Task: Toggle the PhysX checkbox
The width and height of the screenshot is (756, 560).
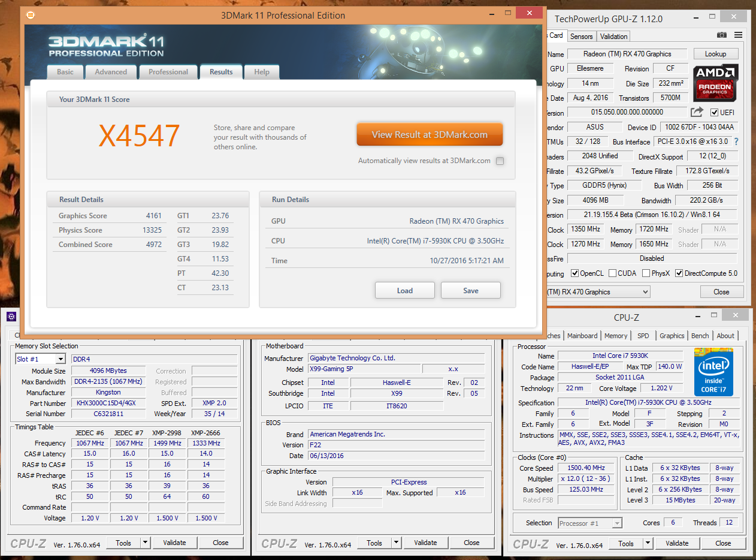Action: click(x=646, y=273)
